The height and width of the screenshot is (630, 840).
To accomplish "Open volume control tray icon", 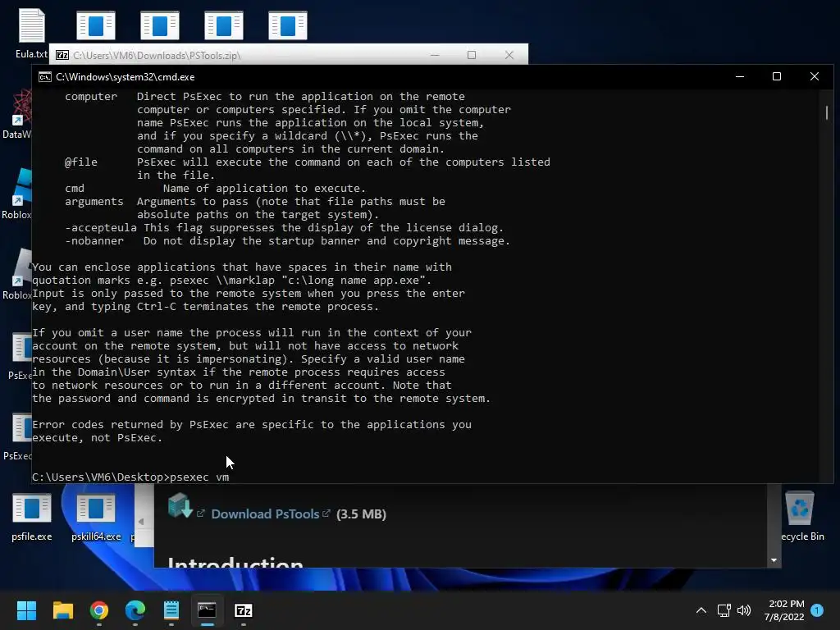I will [744, 610].
